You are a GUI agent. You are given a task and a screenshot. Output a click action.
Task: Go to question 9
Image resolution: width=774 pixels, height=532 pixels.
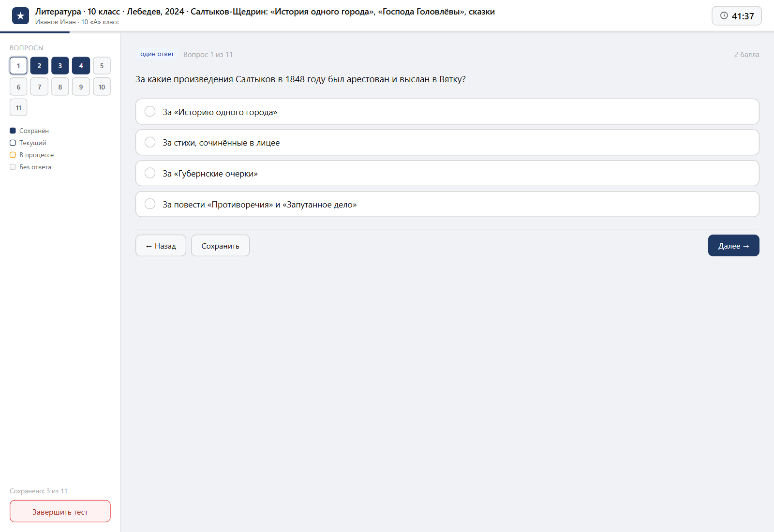coord(81,87)
